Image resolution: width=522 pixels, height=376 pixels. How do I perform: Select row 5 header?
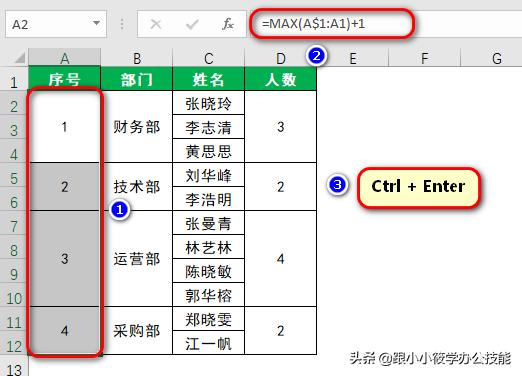pyautogui.click(x=14, y=175)
